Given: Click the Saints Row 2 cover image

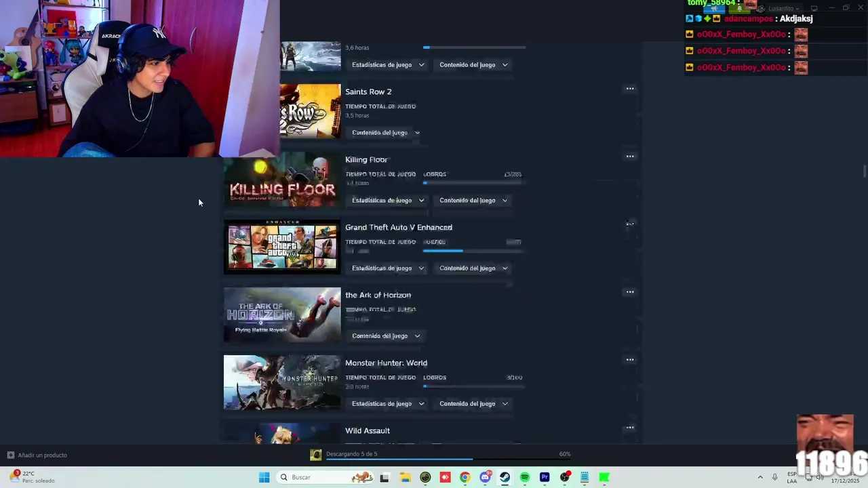Looking at the screenshot, I should pos(311,111).
